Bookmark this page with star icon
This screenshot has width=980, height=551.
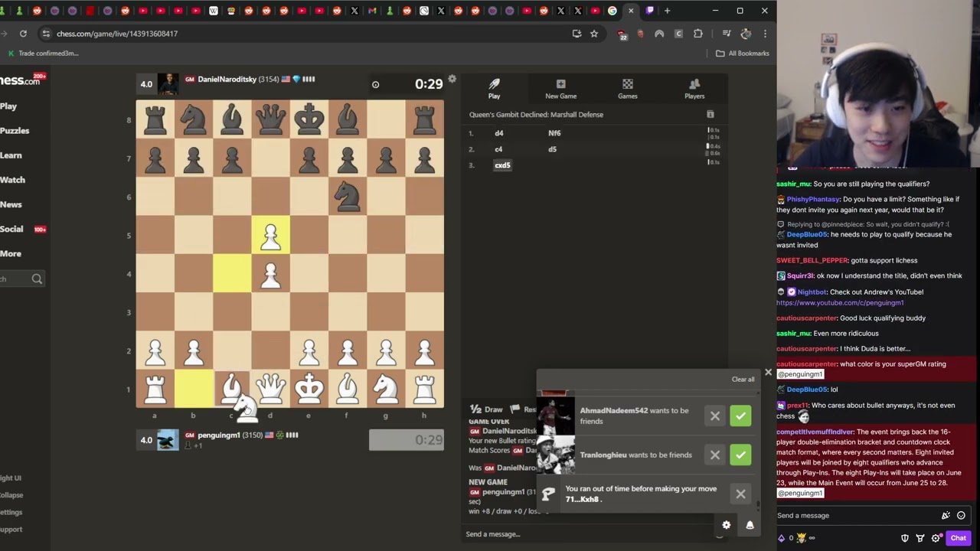click(x=594, y=34)
